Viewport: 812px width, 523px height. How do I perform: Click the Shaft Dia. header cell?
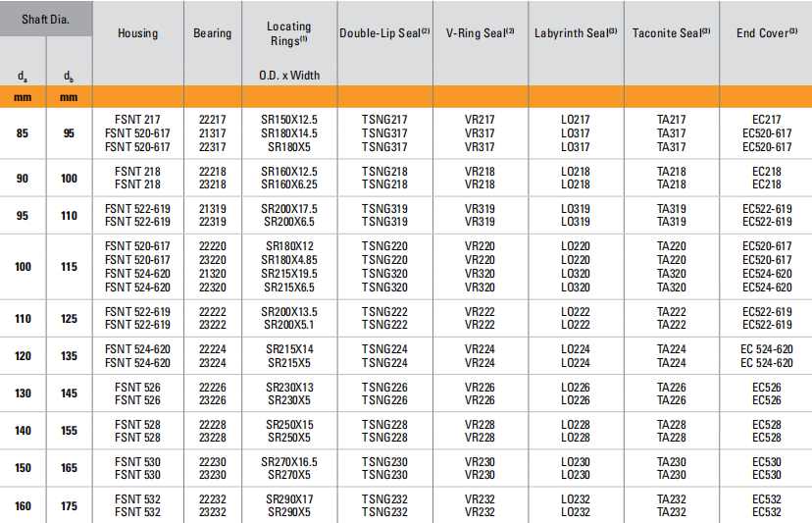coord(46,20)
